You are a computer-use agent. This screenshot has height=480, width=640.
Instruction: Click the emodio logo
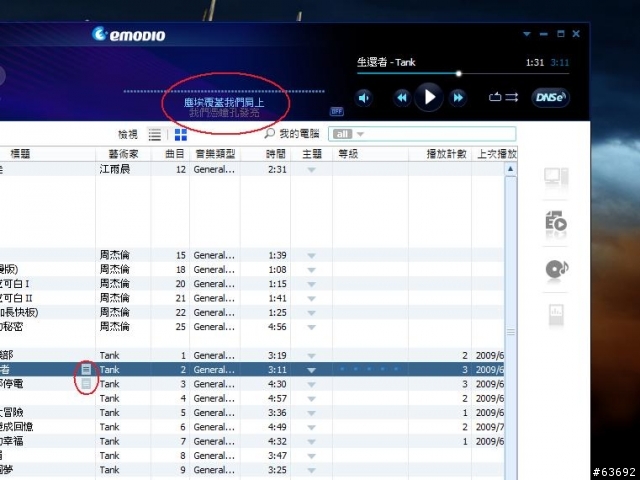tap(129, 35)
